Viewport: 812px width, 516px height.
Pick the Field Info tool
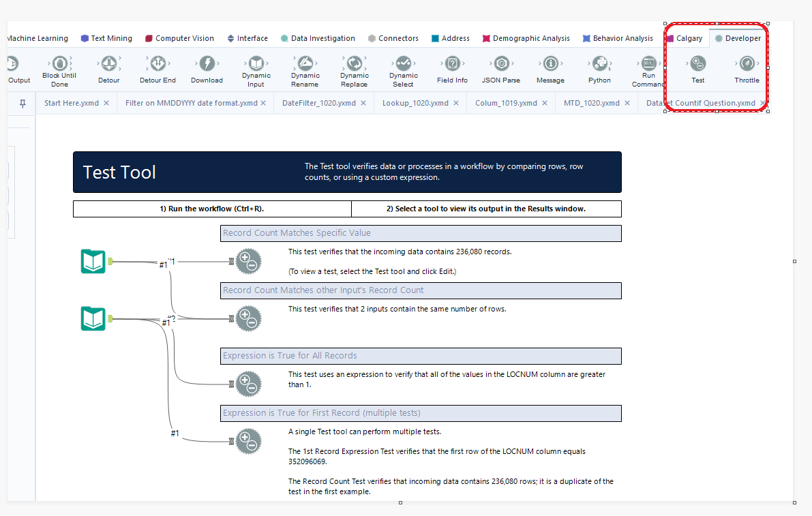452,65
